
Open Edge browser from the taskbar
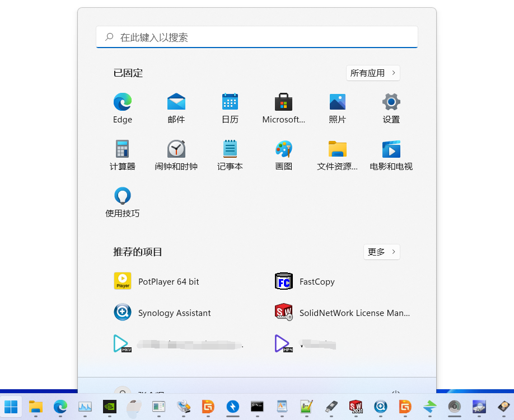(x=60, y=407)
